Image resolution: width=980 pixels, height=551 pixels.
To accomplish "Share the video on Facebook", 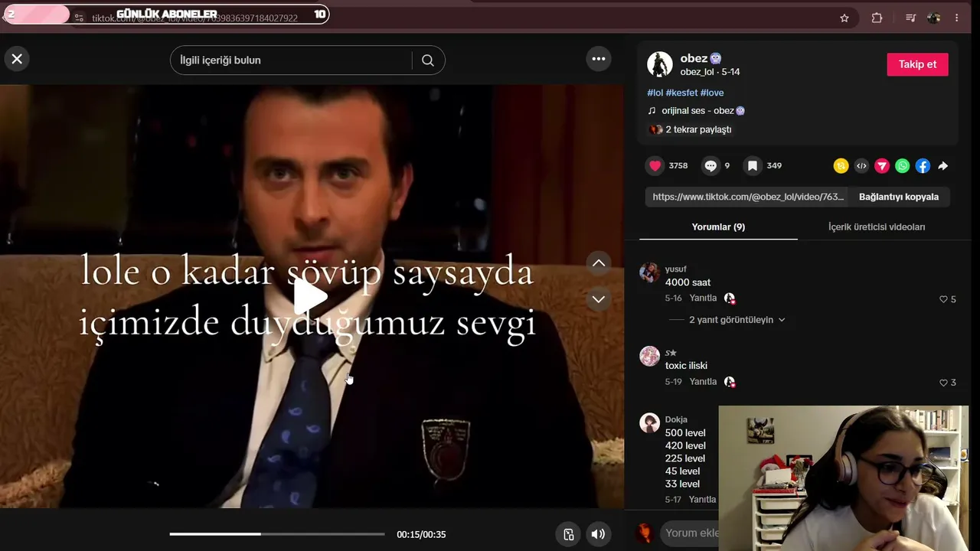I will coord(923,166).
